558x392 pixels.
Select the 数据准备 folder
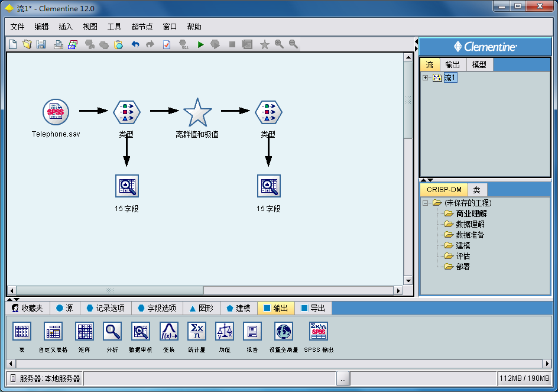(x=470, y=235)
